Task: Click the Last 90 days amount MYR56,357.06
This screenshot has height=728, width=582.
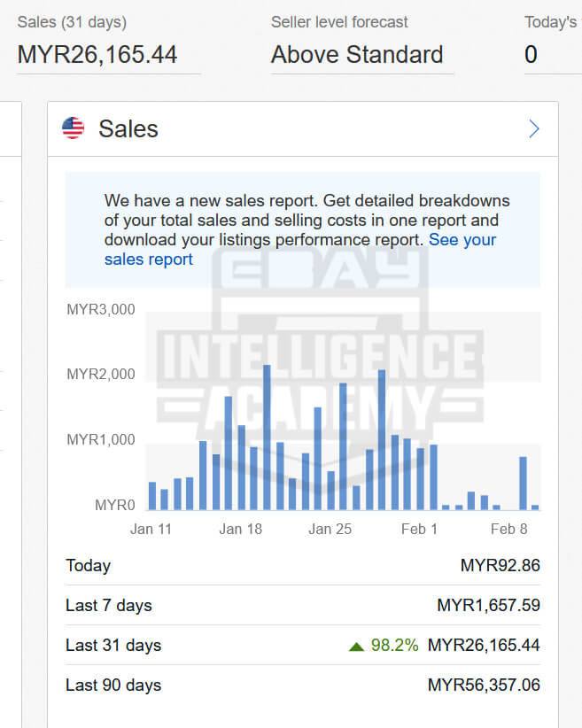Action: (484, 685)
